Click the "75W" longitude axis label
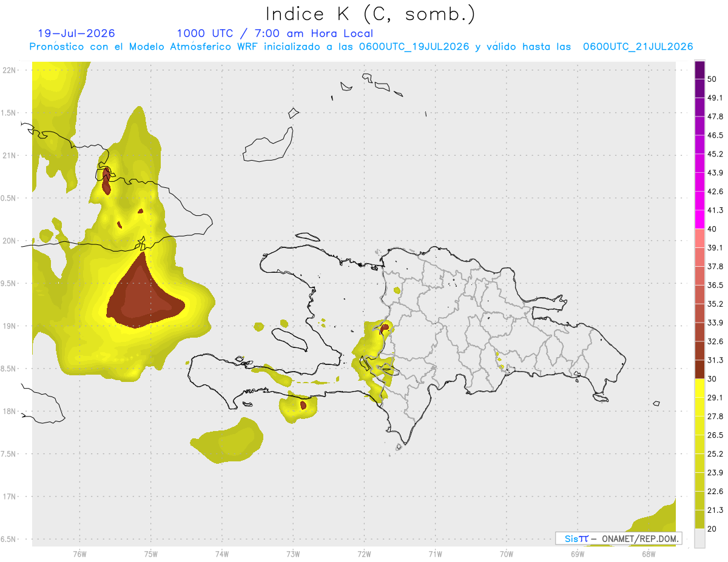The height and width of the screenshot is (562, 728). click(x=150, y=554)
